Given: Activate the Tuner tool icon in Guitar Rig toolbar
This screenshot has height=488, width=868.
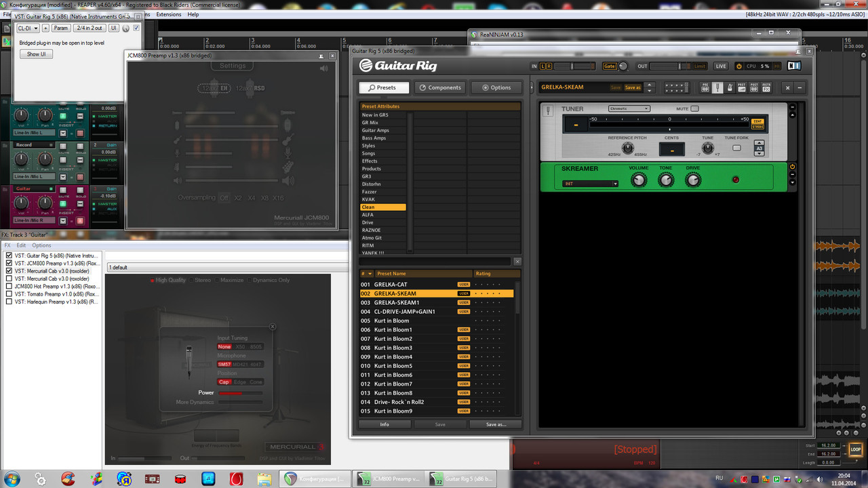Looking at the screenshot, I should pyautogui.click(x=717, y=87).
